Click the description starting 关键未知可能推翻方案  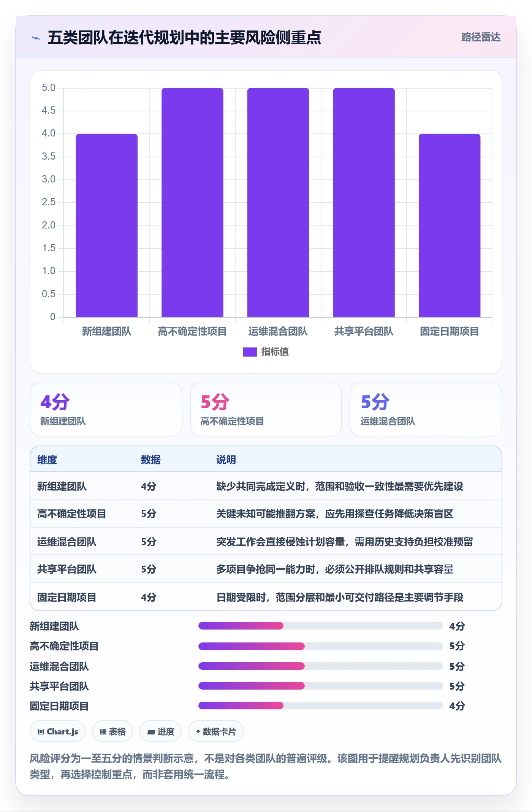tap(335, 514)
